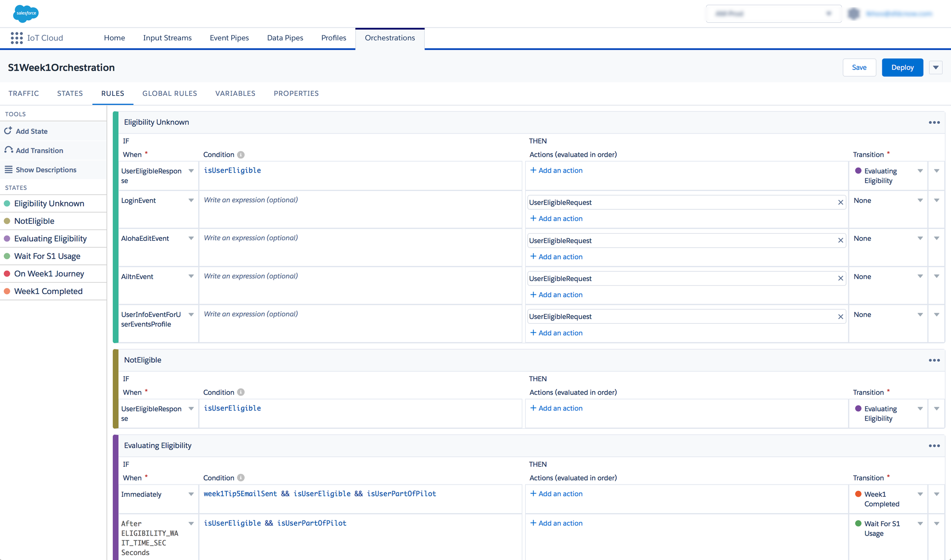Screen dimensions: 951x560
Task: Open NotEligible panel three-dot menu
Action: click(x=934, y=360)
